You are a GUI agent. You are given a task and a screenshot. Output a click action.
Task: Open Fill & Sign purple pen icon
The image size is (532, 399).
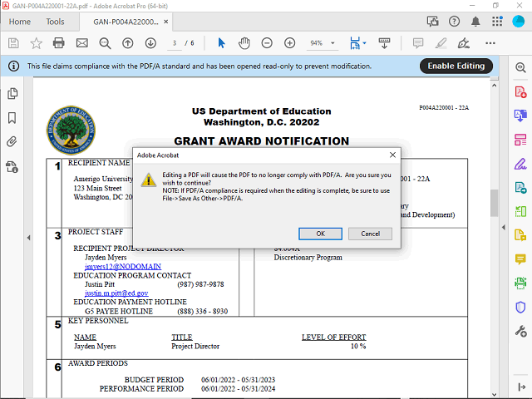click(520, 164)
